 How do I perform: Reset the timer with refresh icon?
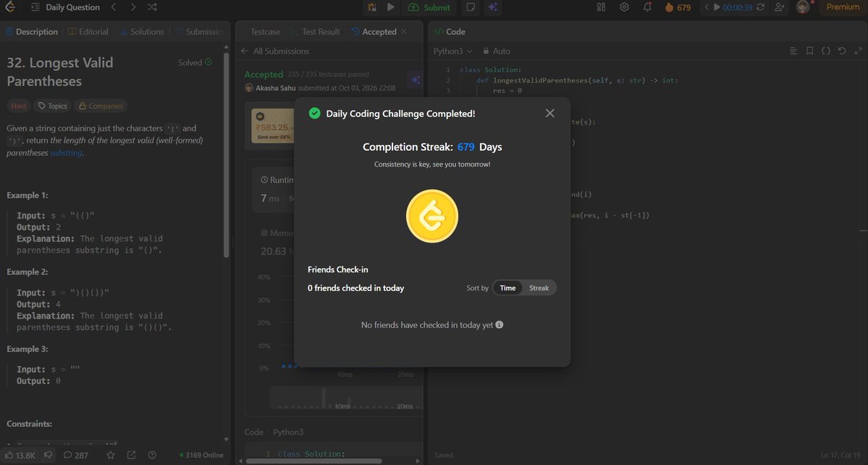point(761,7)
